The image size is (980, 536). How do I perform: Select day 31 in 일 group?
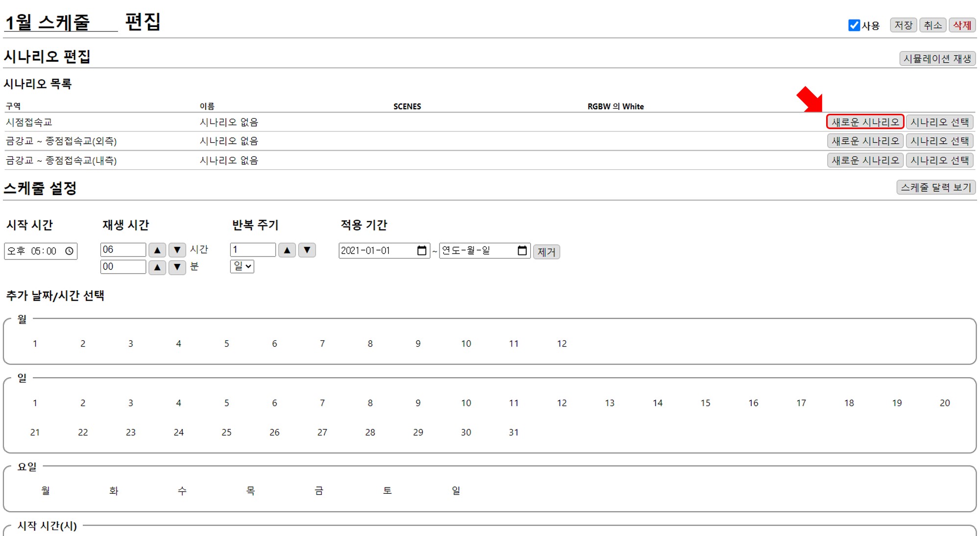pyautogui.click(x=514, y=433)
